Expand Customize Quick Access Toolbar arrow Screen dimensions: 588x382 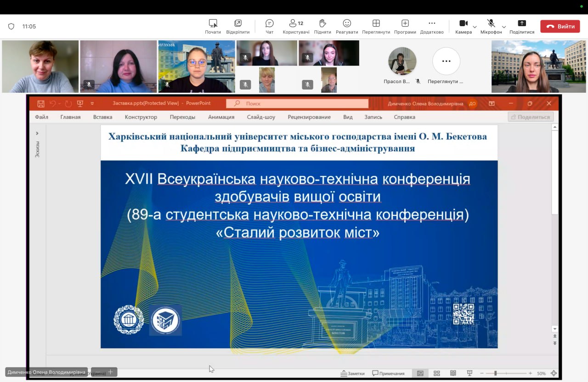[x=92, y=104]
